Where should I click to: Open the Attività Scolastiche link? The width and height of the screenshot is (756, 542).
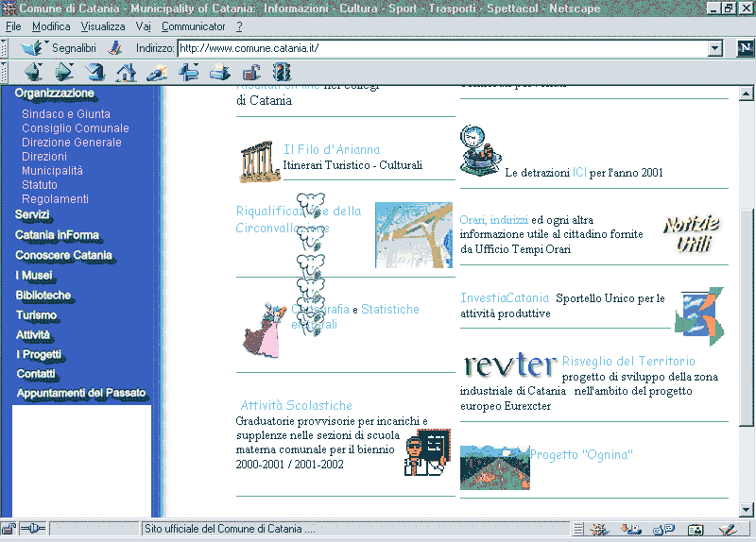coord(297,406)
